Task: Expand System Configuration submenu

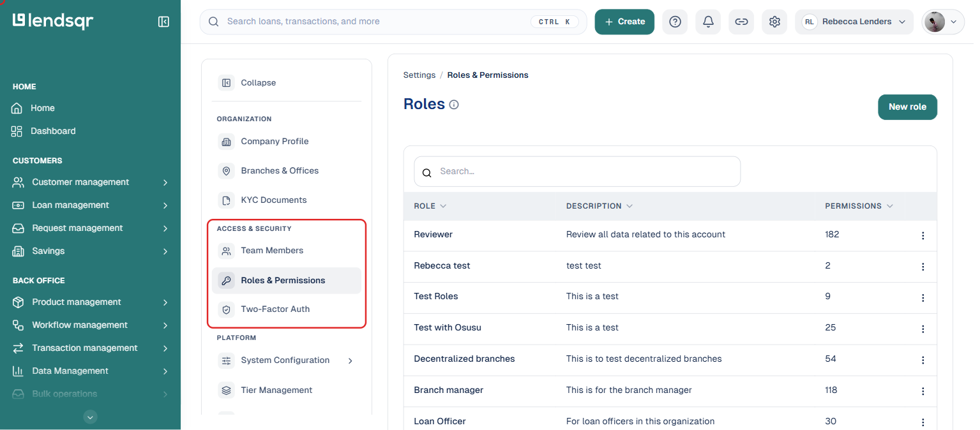Action: [x=350, y=360]
